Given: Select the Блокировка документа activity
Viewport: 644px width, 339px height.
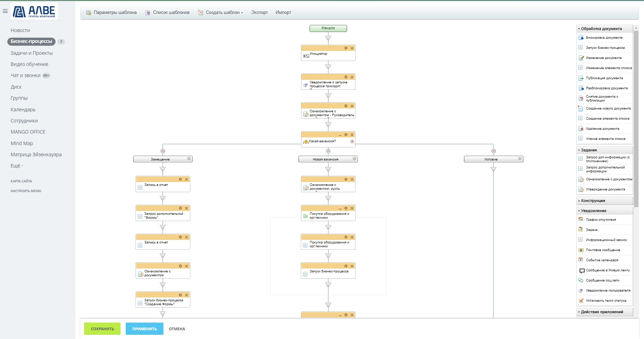Looking at the screenshot, I should [x=604, y=38].
